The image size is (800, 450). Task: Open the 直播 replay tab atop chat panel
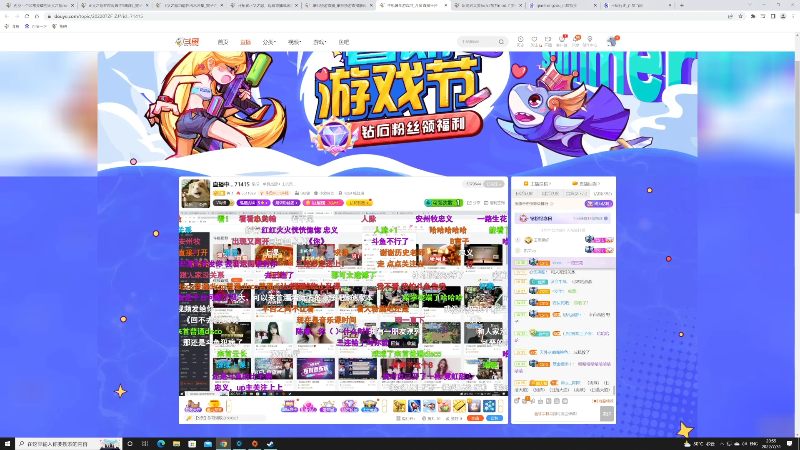tap(586, 184)
